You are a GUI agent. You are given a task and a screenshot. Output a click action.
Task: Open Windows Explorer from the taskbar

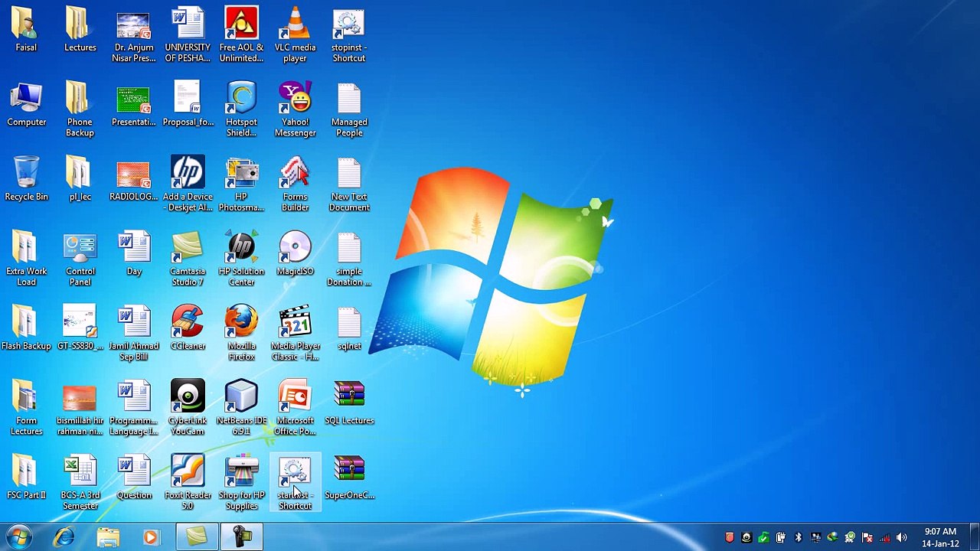pyautogui.click(x=108, y=537)
